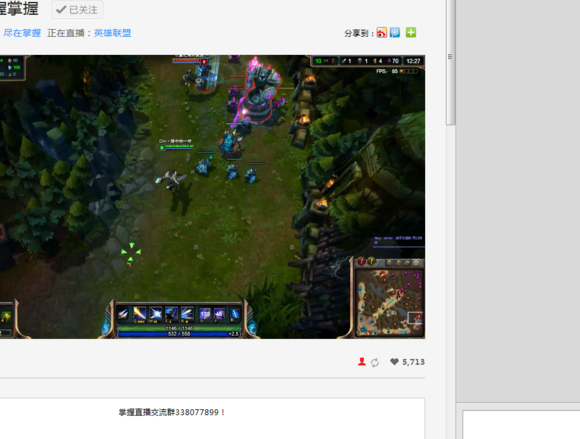Image resolution: width=580 pixels, height=439 pixels.
Task: Like the stream with heart icon
Action: (x=394, y=362)
